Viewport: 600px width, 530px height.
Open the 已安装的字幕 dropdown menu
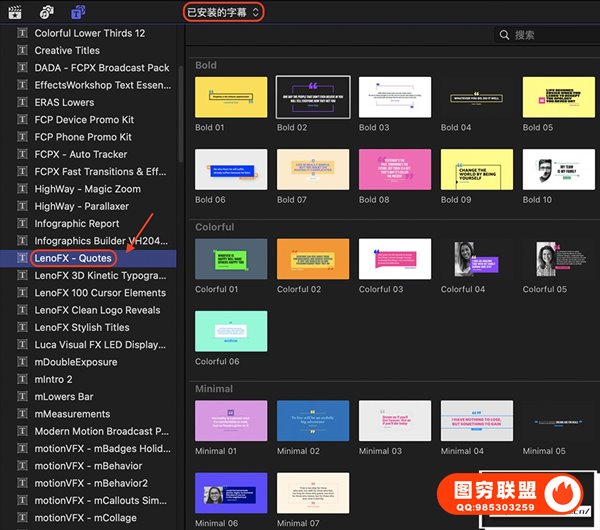tap(224, 12)
